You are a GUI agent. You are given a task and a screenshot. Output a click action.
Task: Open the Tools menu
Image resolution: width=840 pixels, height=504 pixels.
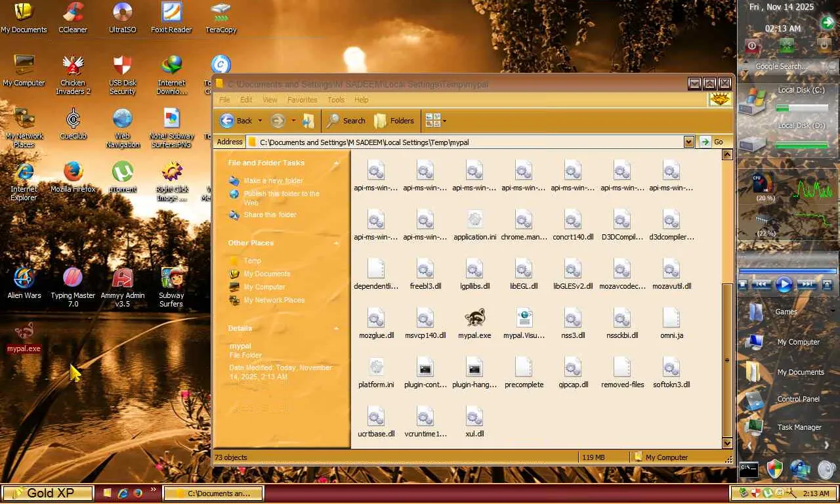336,100
